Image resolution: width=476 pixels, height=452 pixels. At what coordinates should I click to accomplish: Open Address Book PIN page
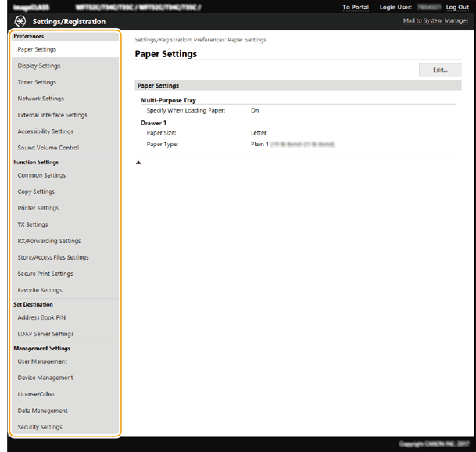point(41,317)
